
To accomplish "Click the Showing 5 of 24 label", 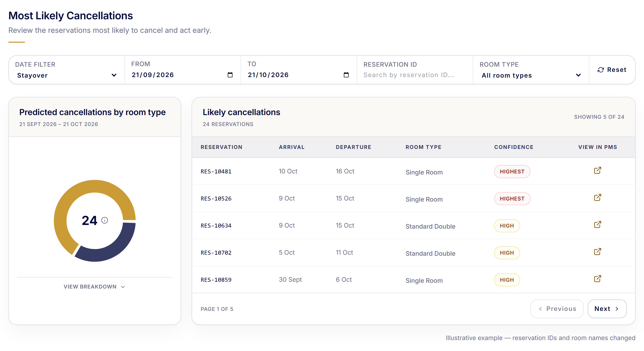I will (x=599, y=117).
